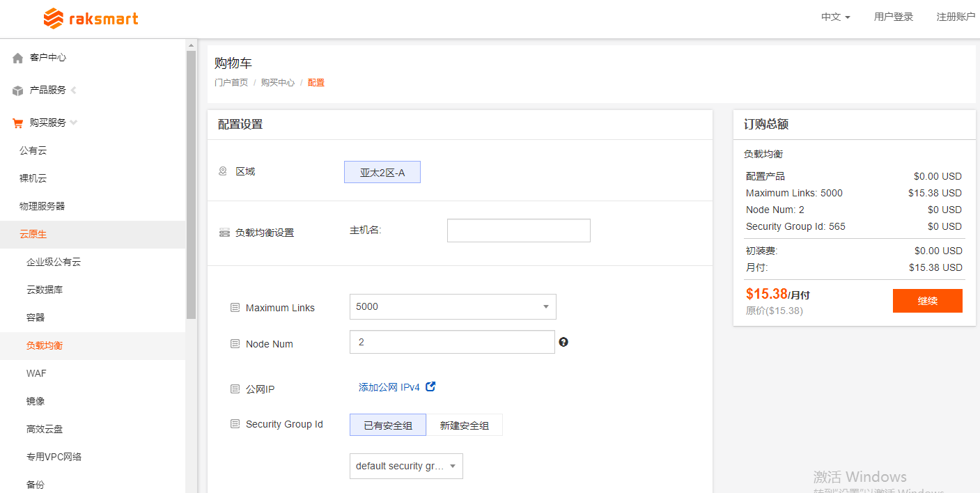Viewport: 980px width, 493px height.
Task: Expand the 中文 language dropdown
Action: (x=834, y=17)
